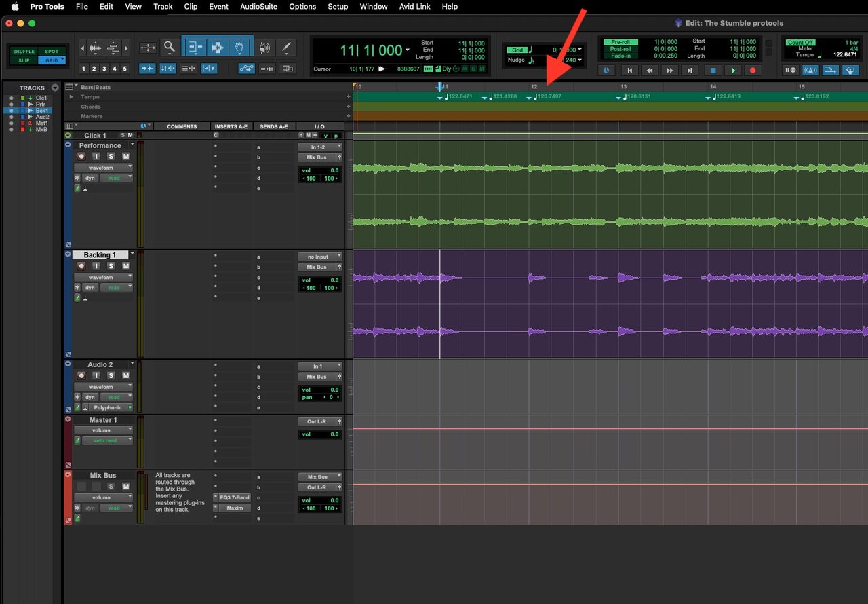
Task: Toggle the Tempo Ruler Enable conductor icon
Action: coord(850,70)
